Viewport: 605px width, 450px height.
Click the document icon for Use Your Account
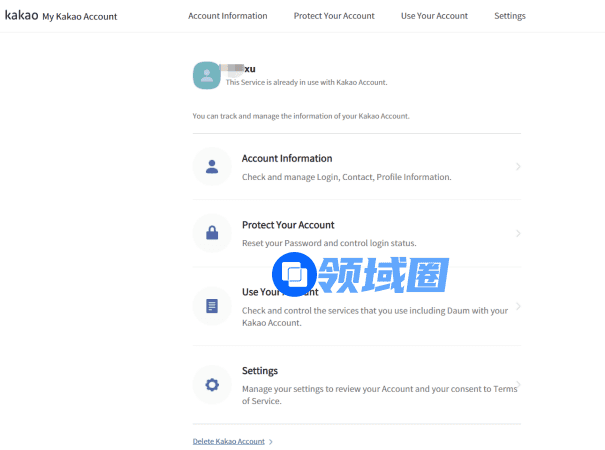pyautogui.click(x=212, y=306)
